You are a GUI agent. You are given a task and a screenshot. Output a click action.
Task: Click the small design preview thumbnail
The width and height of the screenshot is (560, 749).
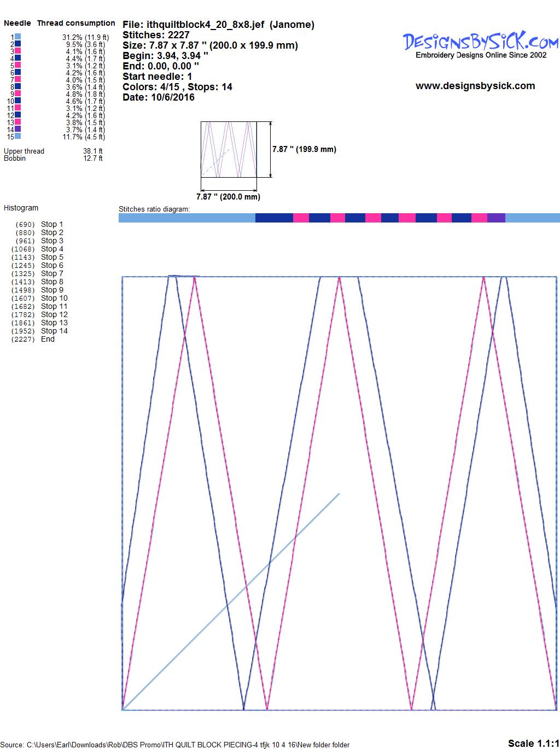[229, 149]
